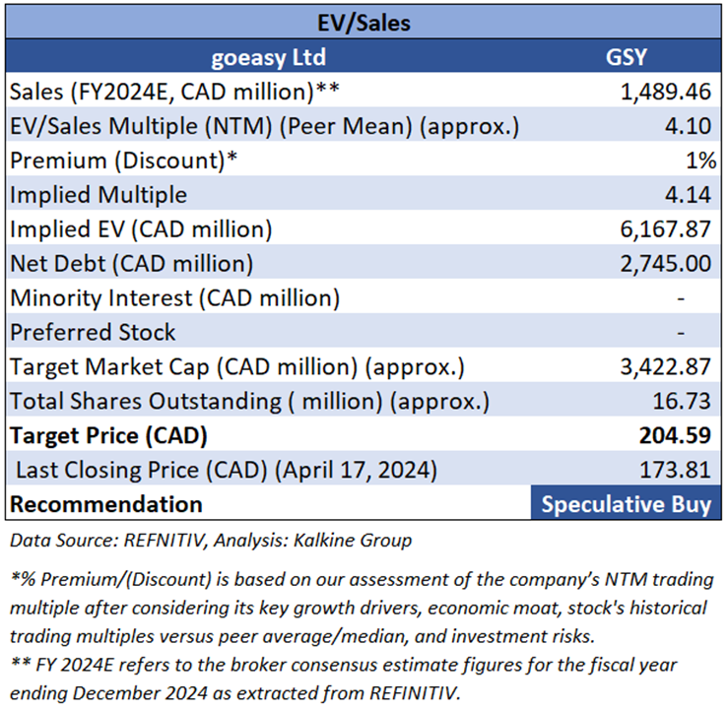Select the Preferred Stock row label
Screen dimensions: 728x709
[x=93, y=332]
